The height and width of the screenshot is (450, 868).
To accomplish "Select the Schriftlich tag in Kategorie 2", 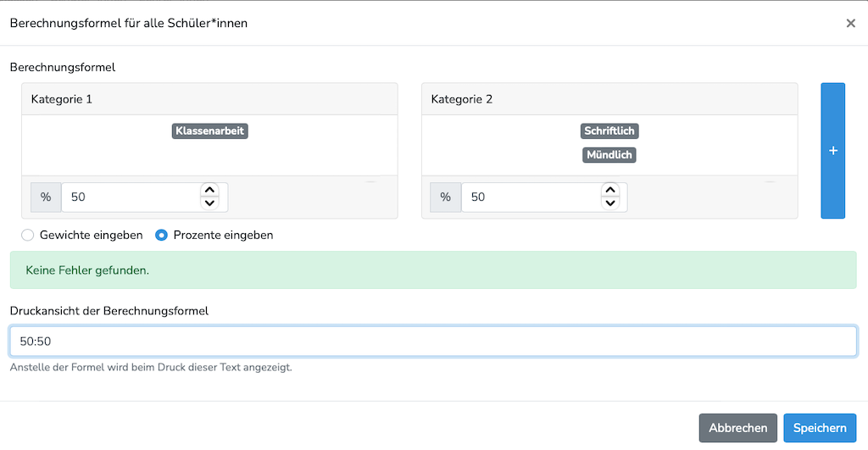I will (x=609, y=131).
